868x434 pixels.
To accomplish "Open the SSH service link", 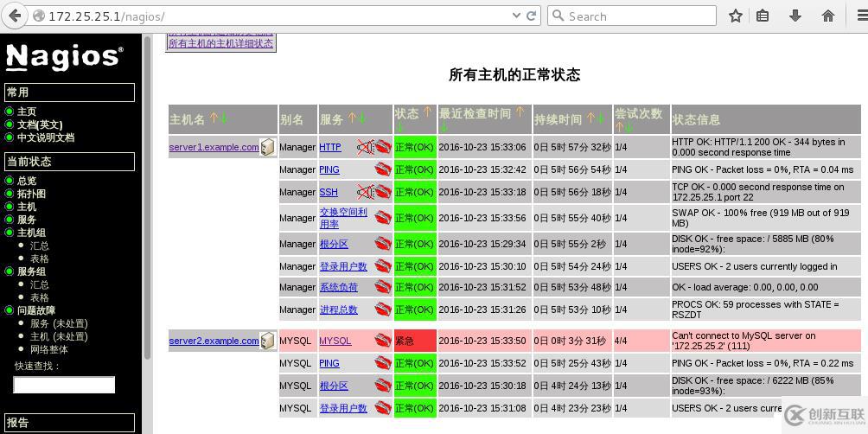I will [329, 192].
